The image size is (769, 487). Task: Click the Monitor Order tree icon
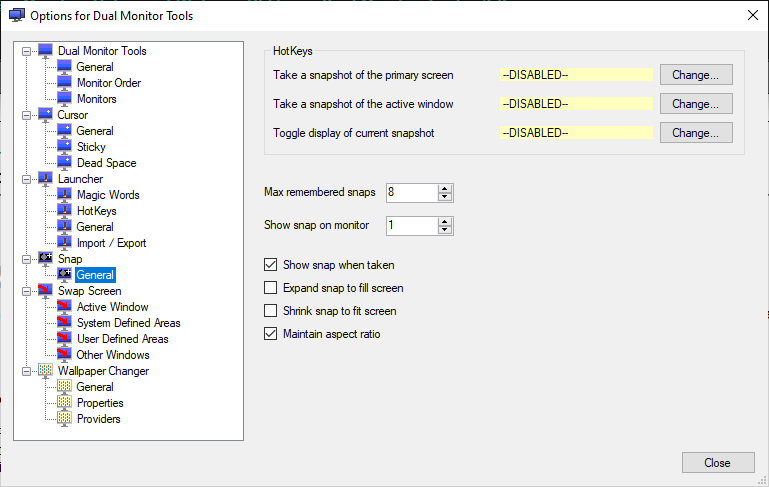click(64, 82)
